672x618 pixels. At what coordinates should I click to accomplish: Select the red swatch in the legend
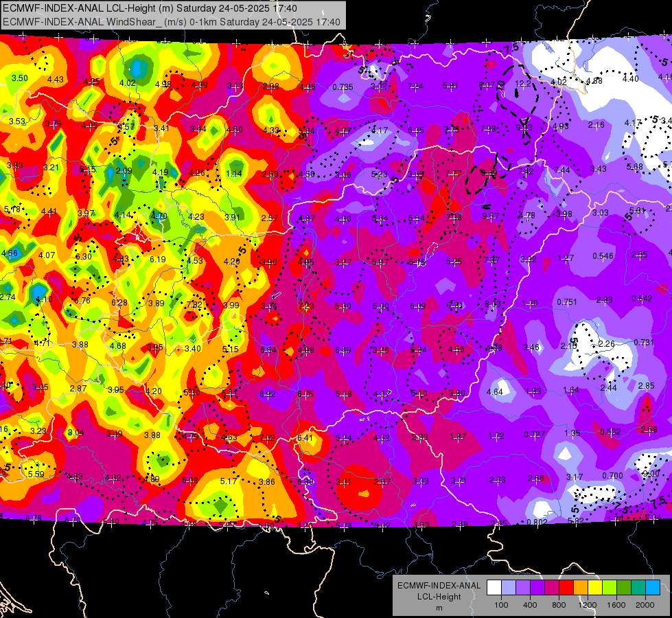566,588
